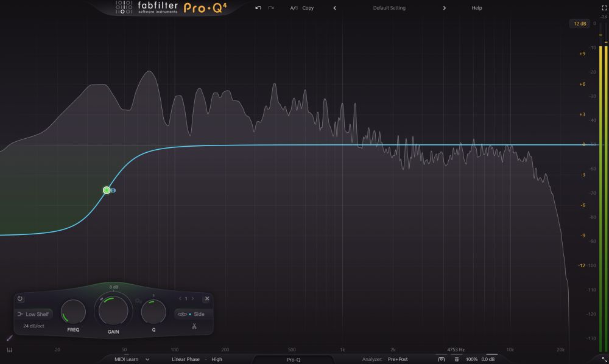Screen dimensions: 609x364
Task: Close the band controls panel
Action: pos(207,298)
